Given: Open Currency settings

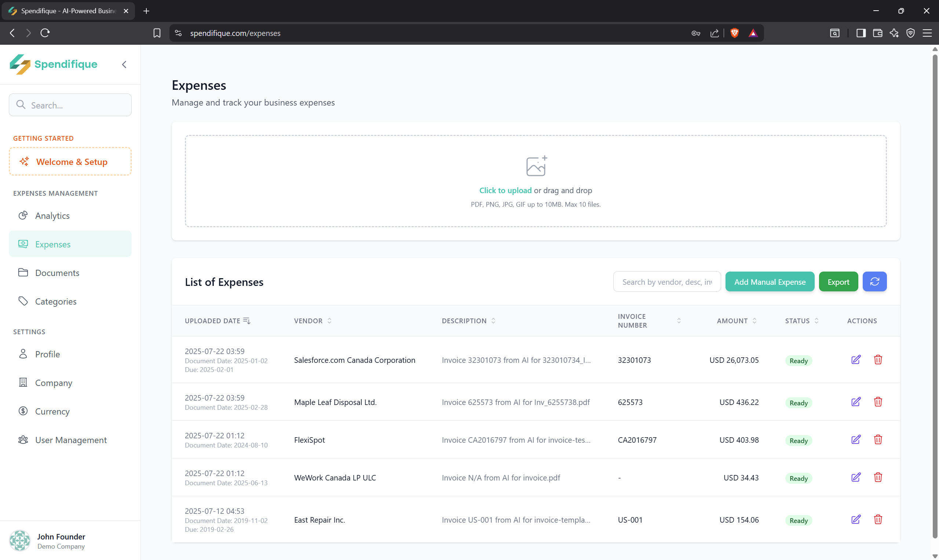Looking at the screenshot, I should 52,411.
